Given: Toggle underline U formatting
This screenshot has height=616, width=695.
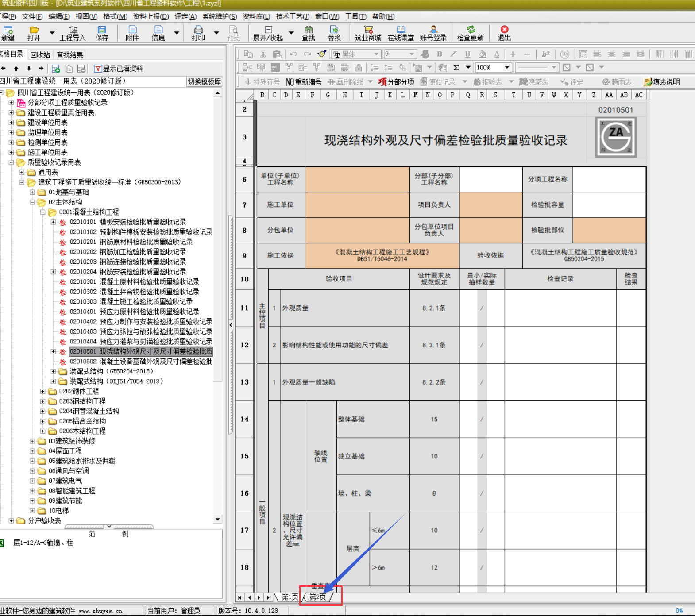Looking at the screenshot, I should pyautogui.click(x=467, y=54).
